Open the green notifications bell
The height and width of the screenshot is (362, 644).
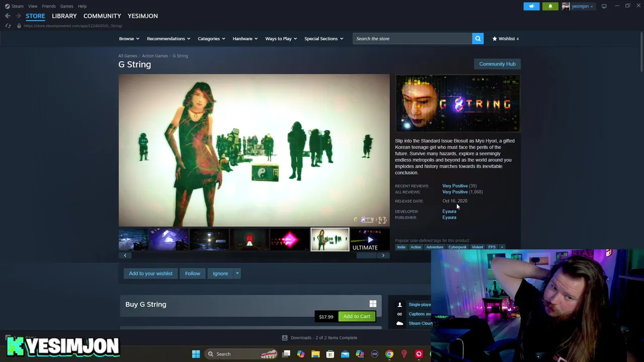tap(550, 6)
